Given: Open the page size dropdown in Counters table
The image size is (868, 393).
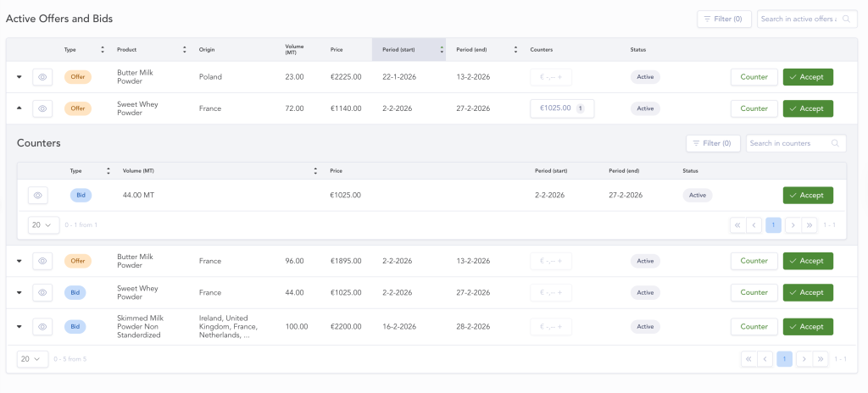Looking at the screenshot, I should point(44,225).
